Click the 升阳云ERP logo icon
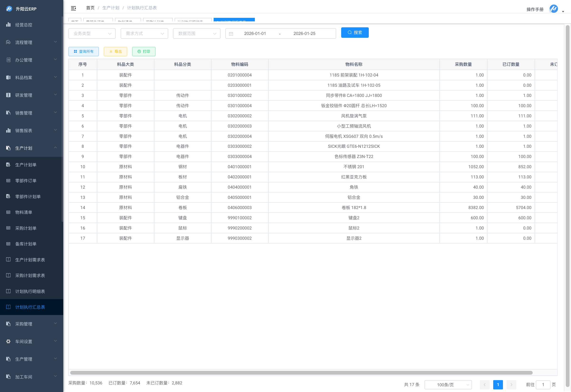This screenshot has width=571, height=392. point(9,9)
